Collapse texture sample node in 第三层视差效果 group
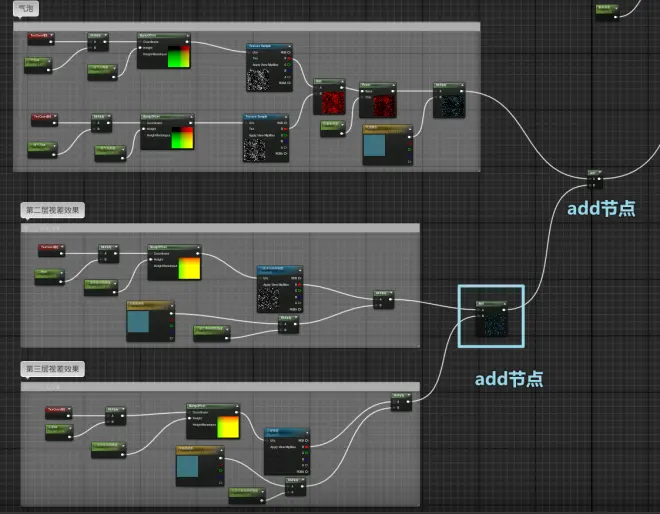The image size is (660, 514). pos(307,432)
